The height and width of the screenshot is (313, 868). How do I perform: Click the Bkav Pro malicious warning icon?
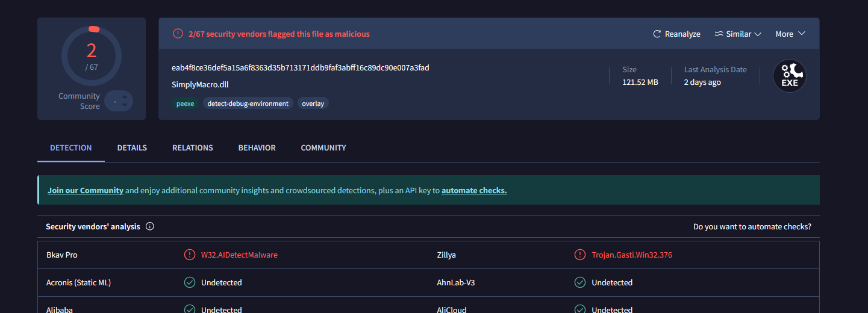pyautogui.click(x=190, y=255)
